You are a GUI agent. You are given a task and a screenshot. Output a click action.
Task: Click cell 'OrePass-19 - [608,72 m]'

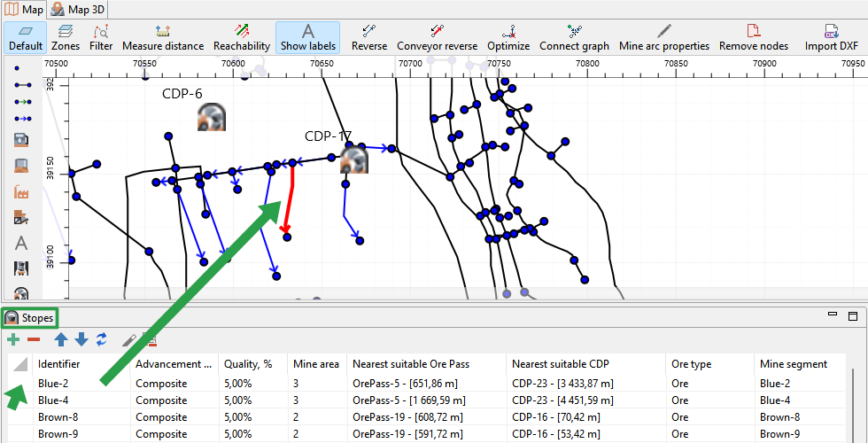click(x=426, y=417)
